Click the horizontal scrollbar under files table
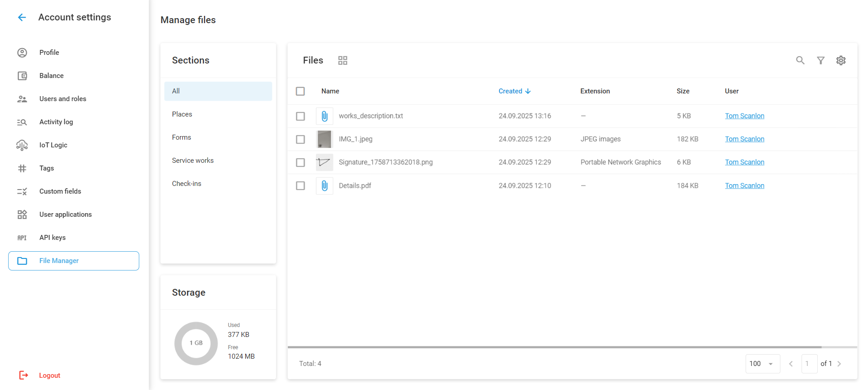This screenshot has height=390, width=868. pos(554,347)
